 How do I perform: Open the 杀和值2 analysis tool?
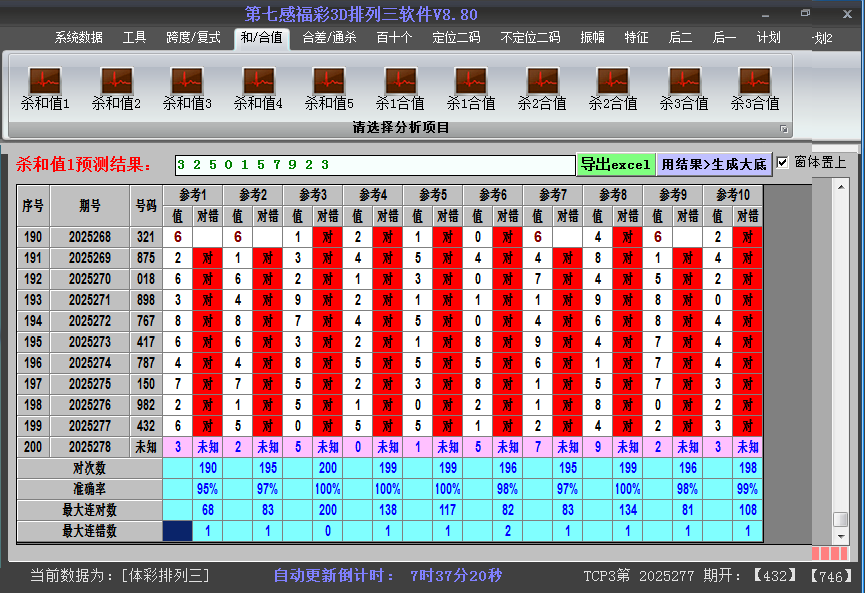pyautogui.click(x=115, y=88)
